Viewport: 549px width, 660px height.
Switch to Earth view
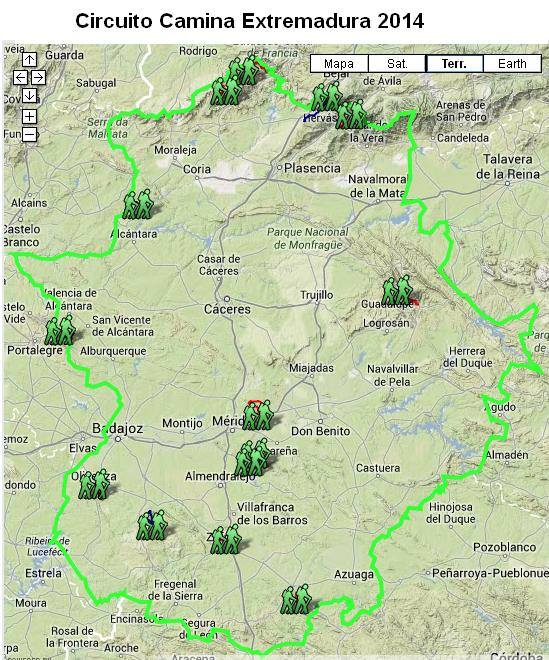[512, 64]
